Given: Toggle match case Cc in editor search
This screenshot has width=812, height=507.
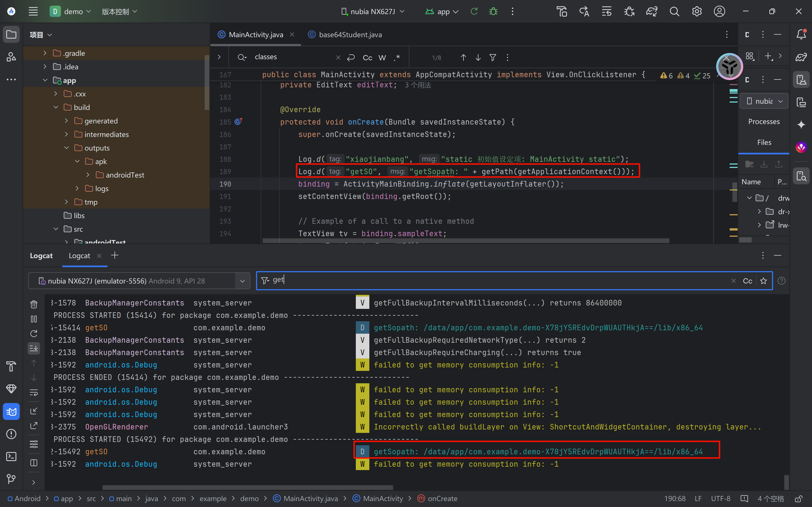Looking at the screenshot, I should [x=367, y=58].
